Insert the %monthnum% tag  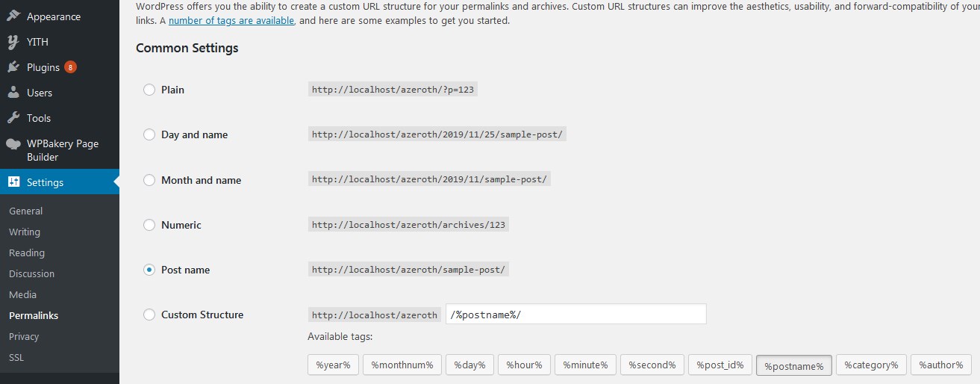[x=402, y=365]
